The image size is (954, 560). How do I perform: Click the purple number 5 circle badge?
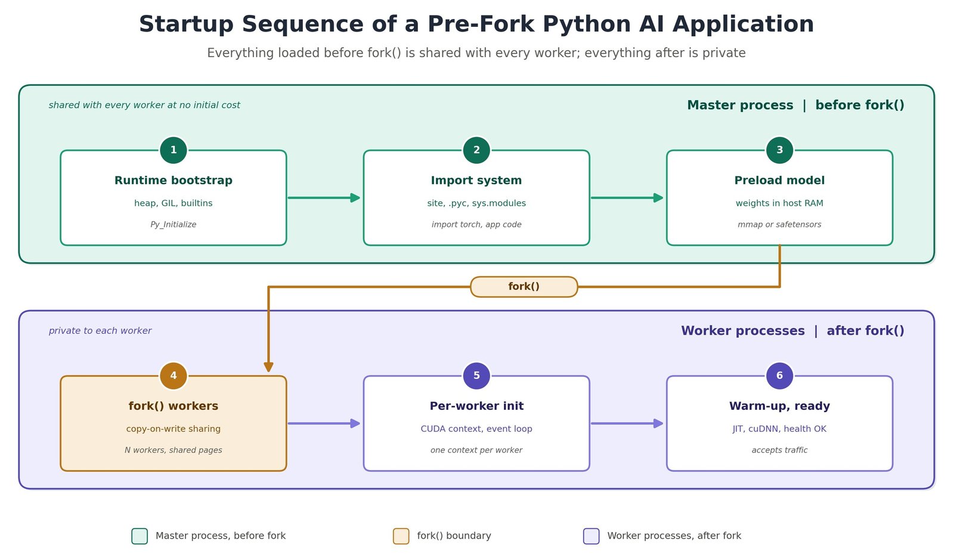click(476, 376)
